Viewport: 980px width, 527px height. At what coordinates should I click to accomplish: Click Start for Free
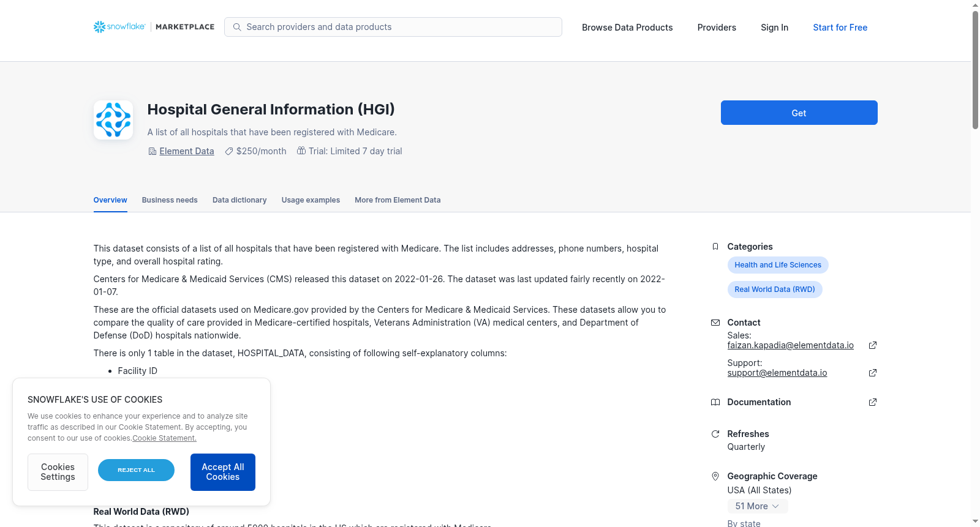840,28
